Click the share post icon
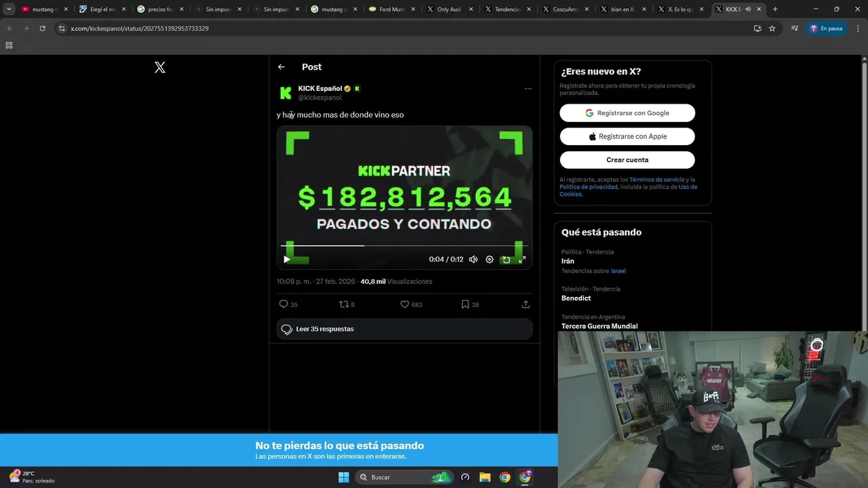 click(x=526, y=304)
